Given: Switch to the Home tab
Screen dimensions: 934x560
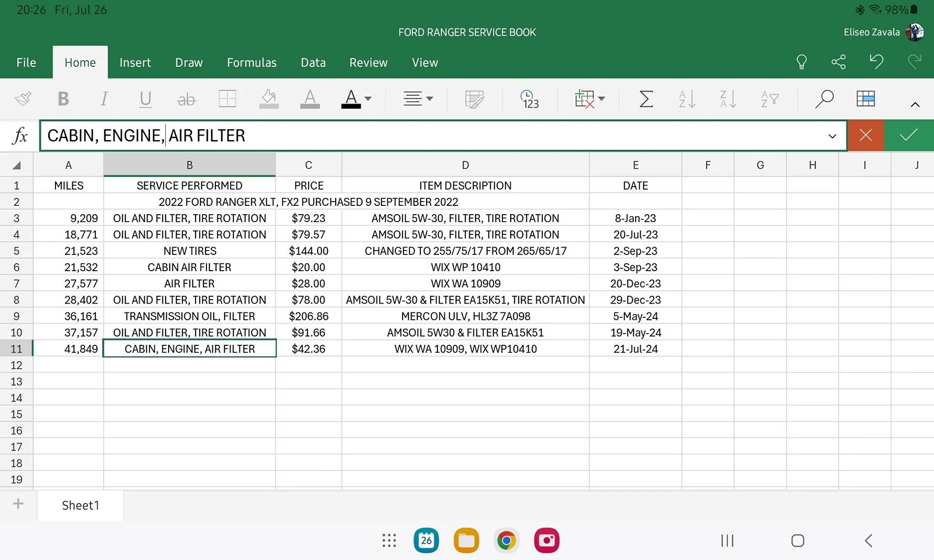Looking at the screenshot, I should tap(80, 62).
